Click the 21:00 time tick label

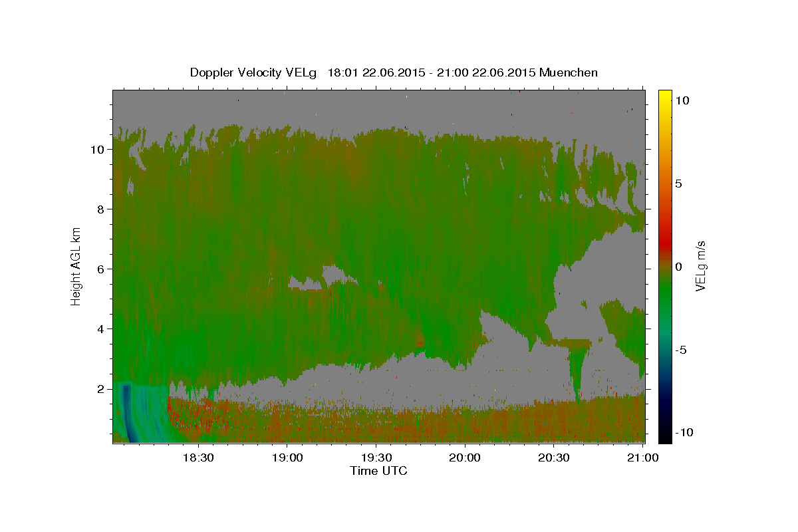tap(642, 458)
